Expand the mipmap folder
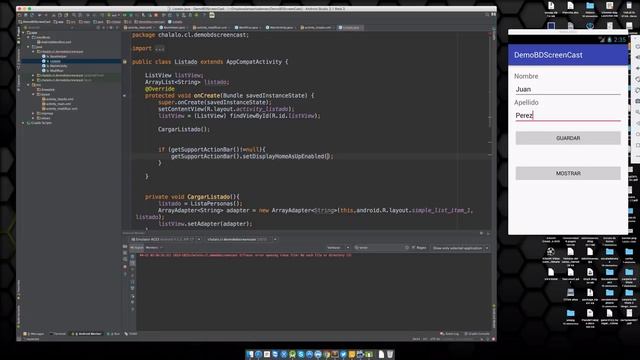640x360 pixels. [33, 113]
